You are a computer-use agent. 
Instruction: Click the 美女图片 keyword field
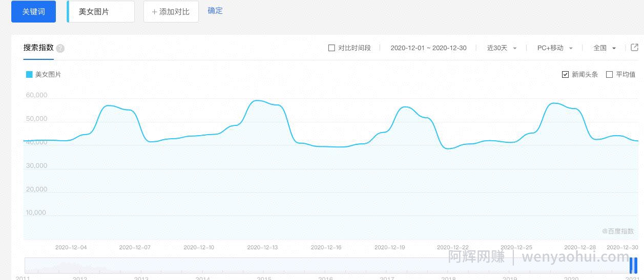(x=101, y=11)
